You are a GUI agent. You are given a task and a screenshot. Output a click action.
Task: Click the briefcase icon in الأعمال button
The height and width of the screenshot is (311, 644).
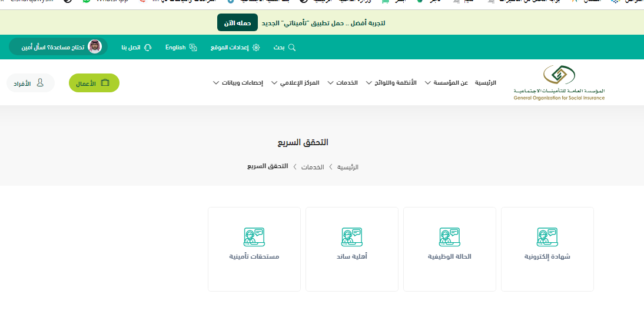pos(105,83)
